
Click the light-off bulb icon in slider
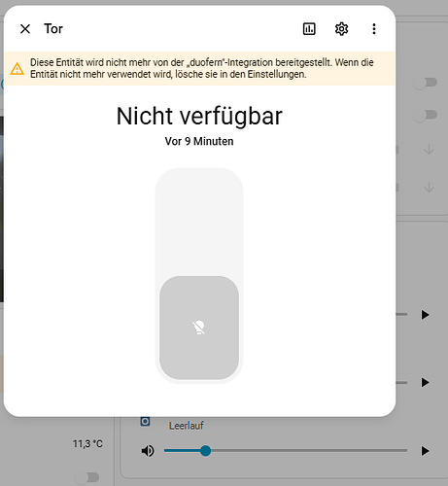point(199,328)
